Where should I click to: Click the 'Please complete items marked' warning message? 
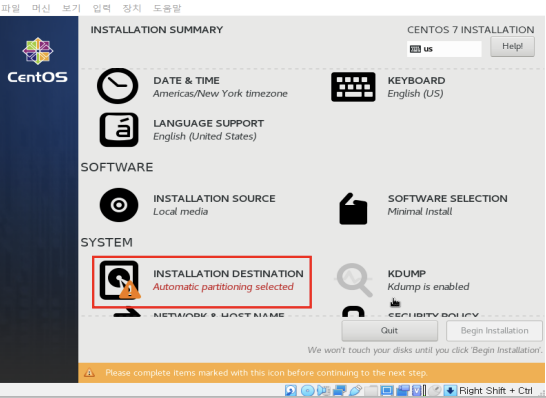tap(266, 373)
